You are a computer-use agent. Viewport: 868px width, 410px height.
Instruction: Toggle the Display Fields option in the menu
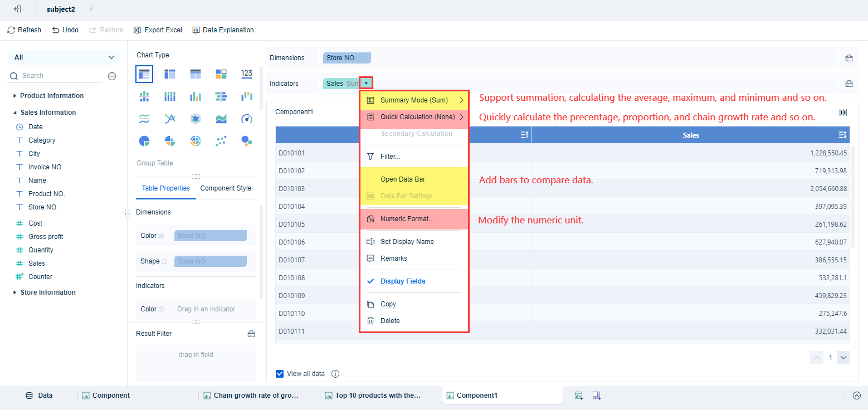(x=402, y=281)
